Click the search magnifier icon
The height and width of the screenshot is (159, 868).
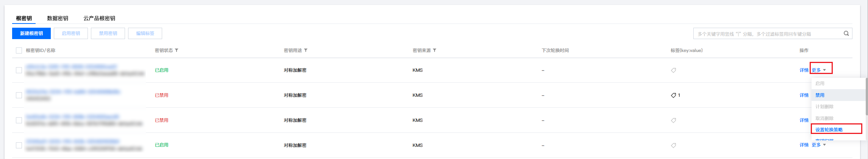[846, 33]
